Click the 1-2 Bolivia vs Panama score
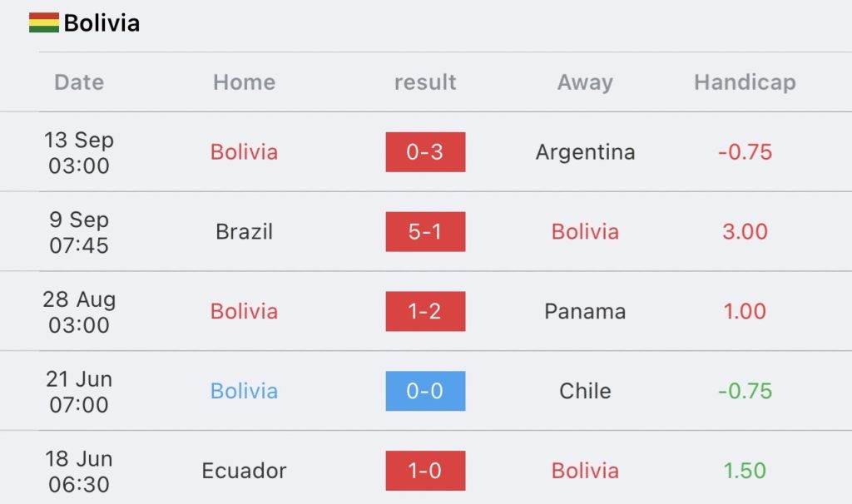Image resolution: width=852 pixels, height=504 pixels. point(425,311)
